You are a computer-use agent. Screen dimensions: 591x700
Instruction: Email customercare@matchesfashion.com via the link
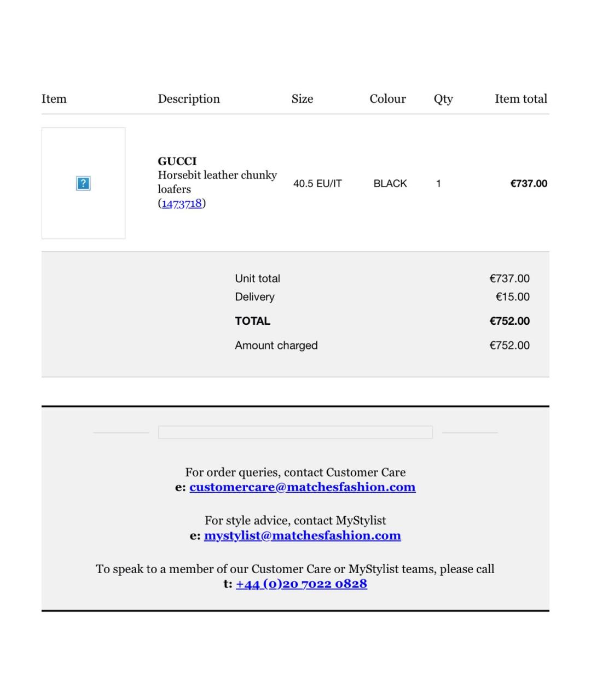pyautogui.click(x=303, y=487)
